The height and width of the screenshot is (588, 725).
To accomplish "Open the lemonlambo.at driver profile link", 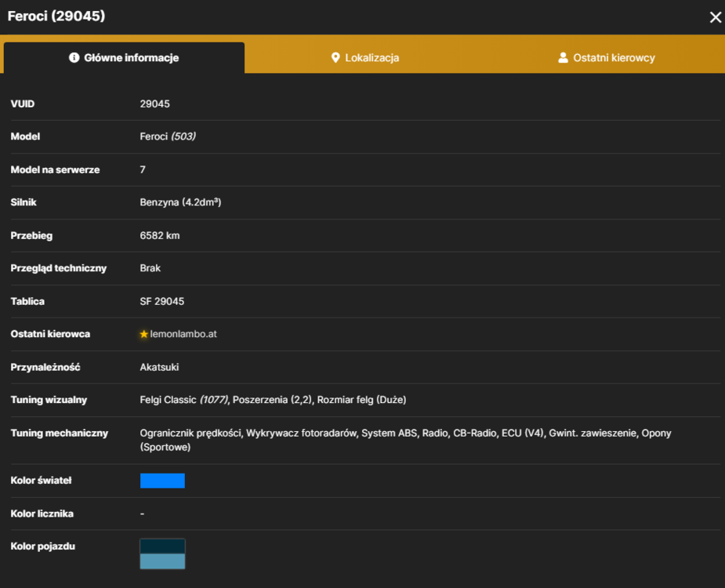I will click(x=183, y=334).
